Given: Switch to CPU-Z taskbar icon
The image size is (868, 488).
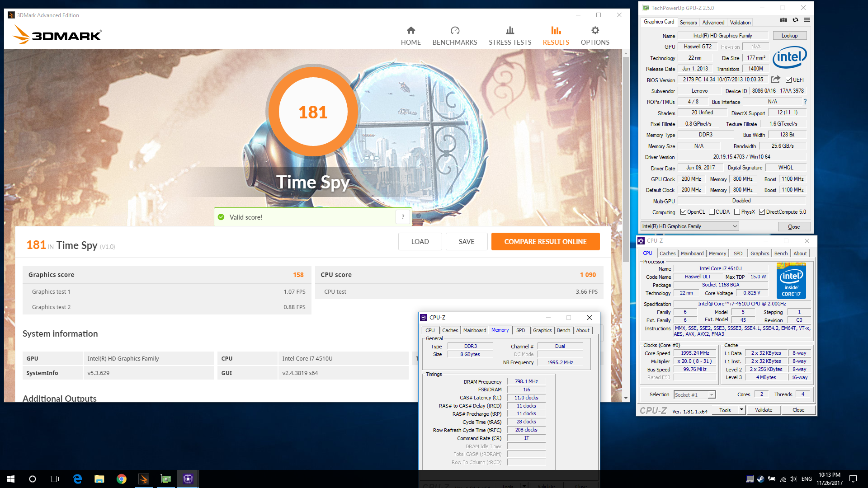Looking at the screenshot, I should 188,479.
